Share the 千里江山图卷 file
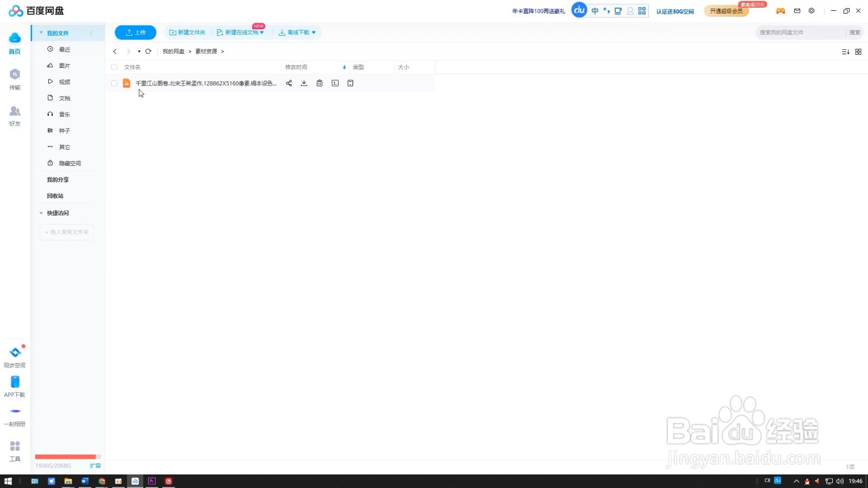The image size is (868, 488). pyautogui.click(x=289, y=83)
